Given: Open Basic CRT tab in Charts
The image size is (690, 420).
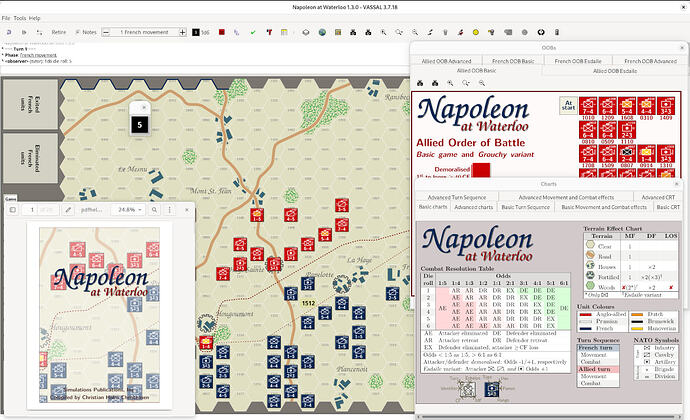Looking at the screenshot, I should (x=668, y=207).
